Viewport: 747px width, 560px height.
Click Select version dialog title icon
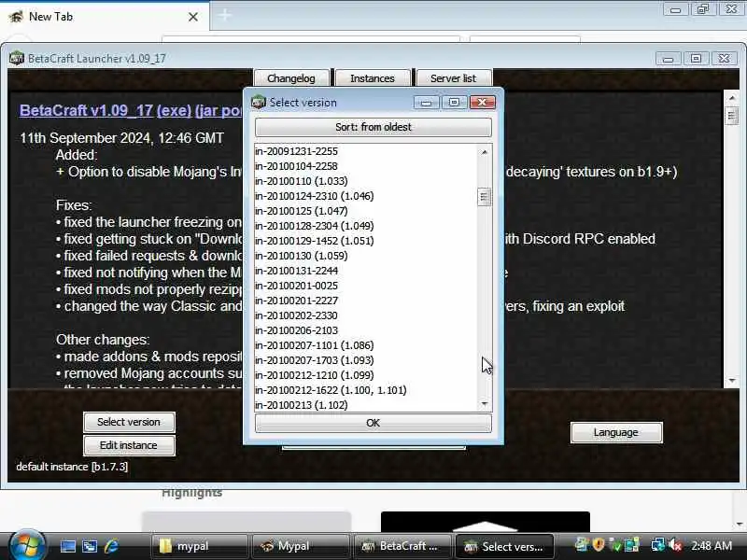[259, 102]
